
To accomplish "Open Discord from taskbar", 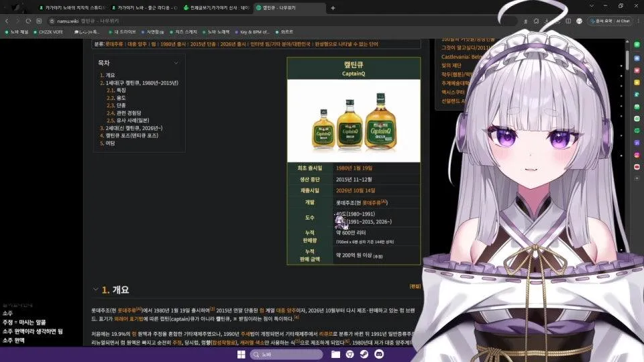I will 378,354.
